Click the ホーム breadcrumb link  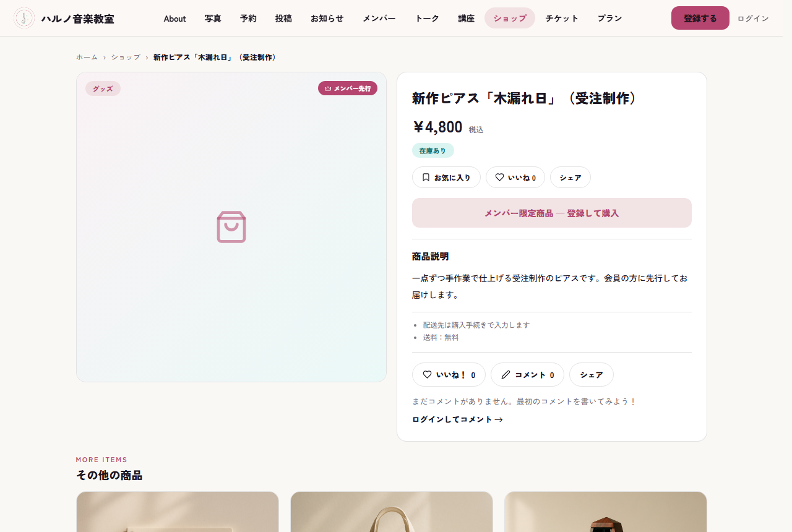pyautogui.click(x=87, y=57)
